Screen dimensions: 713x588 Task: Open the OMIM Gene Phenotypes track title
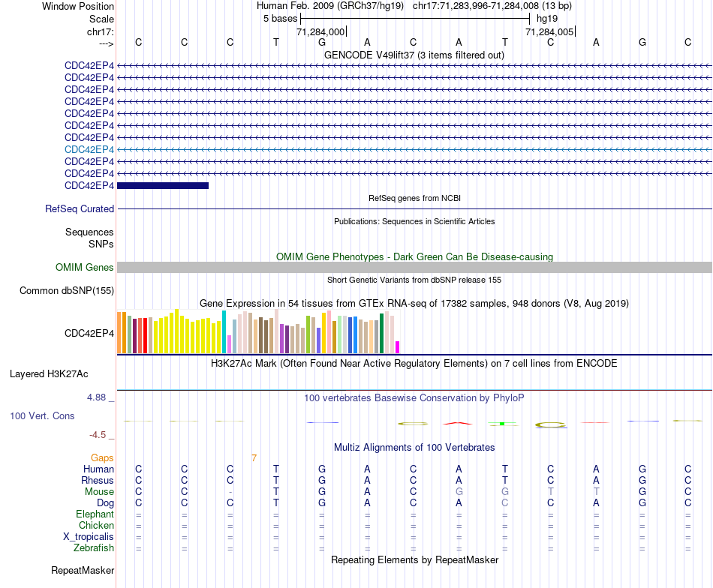(414, 256)
